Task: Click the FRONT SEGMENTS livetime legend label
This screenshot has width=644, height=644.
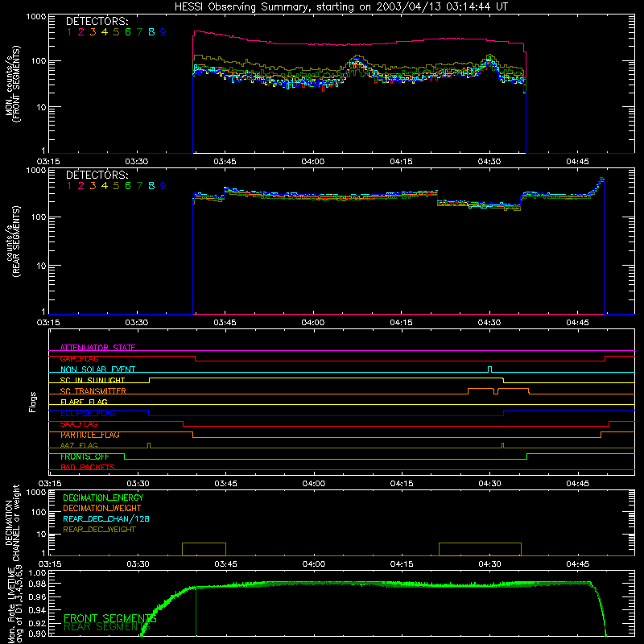Action: point(110,618)
